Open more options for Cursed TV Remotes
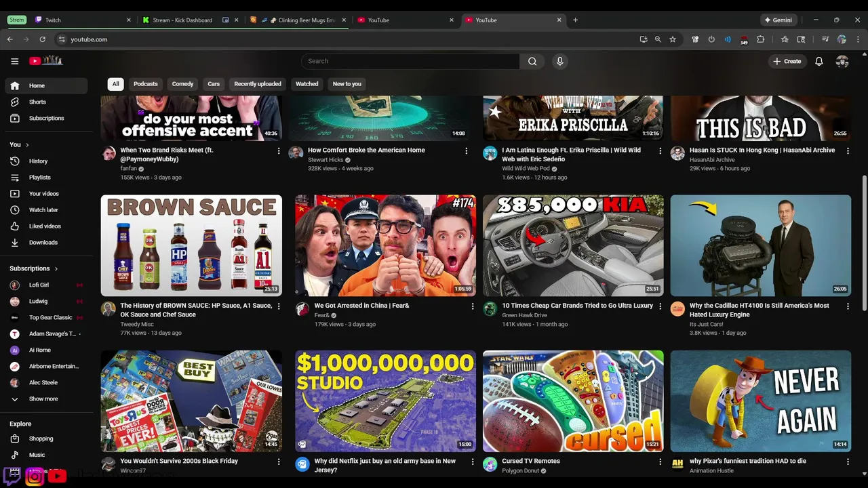 tap(660, 462)
